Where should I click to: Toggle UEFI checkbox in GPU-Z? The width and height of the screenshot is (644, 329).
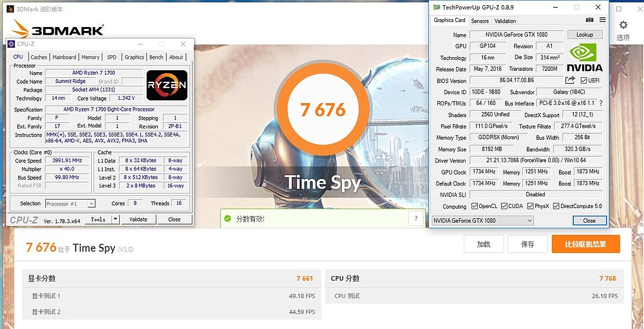coord(583,80)
